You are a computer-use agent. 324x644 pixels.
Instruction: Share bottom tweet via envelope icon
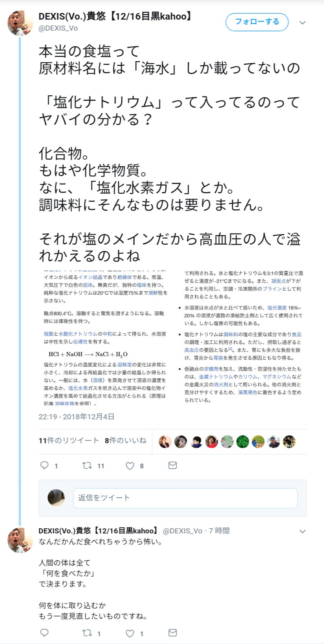(172, 633)
